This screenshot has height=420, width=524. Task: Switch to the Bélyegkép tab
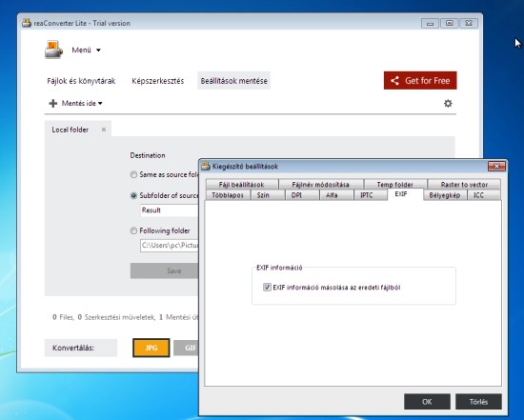[x=445, y=195]
